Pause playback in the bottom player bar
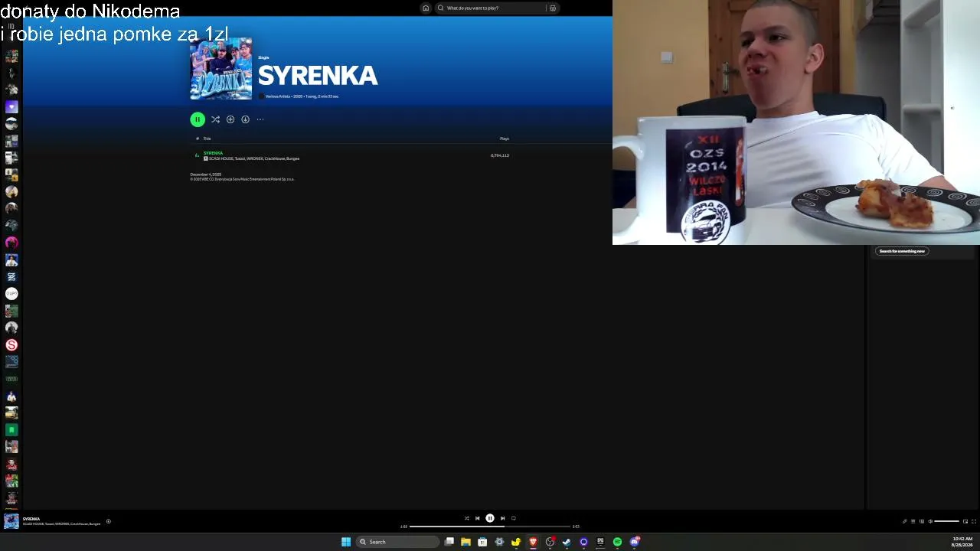 point(490,518)
